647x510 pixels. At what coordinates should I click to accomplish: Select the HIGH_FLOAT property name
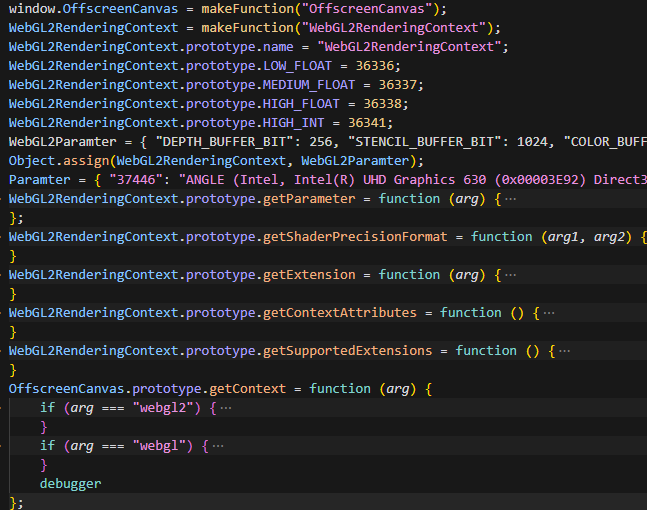(301, 104)
